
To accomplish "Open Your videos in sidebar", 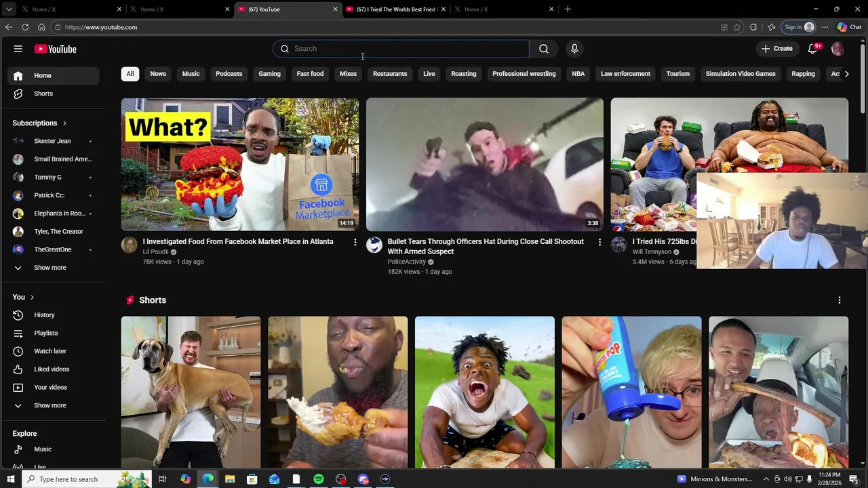I will click(52, 388).
